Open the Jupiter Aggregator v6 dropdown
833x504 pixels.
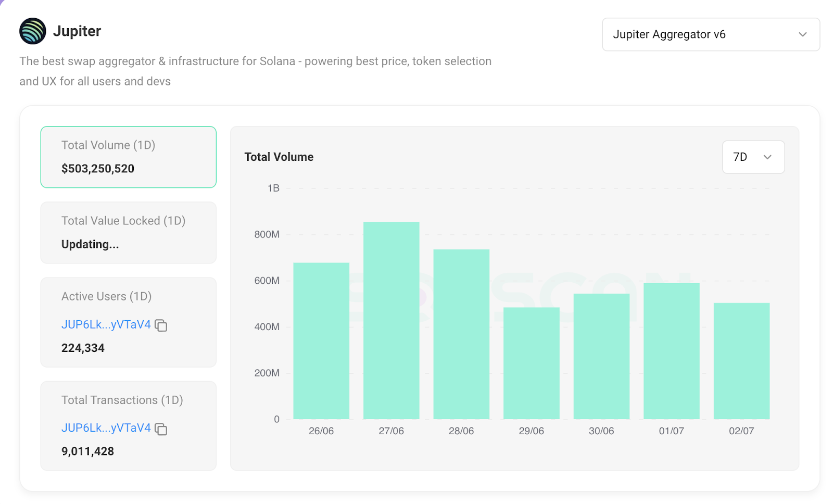coord(711,34)
